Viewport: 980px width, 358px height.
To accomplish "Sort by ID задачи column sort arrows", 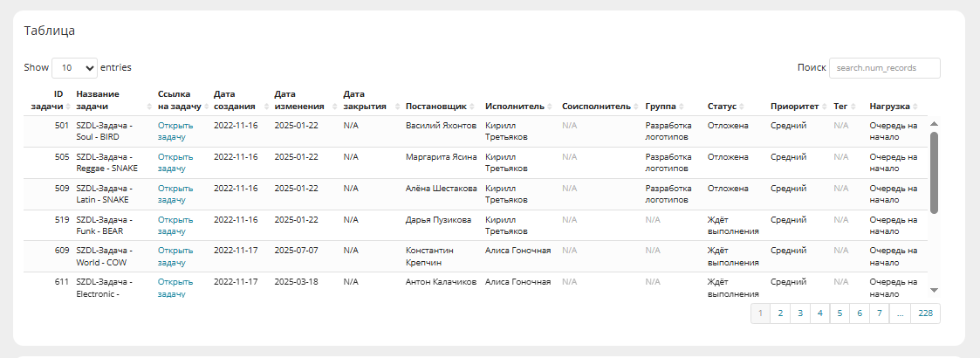I will click(67, 107).
